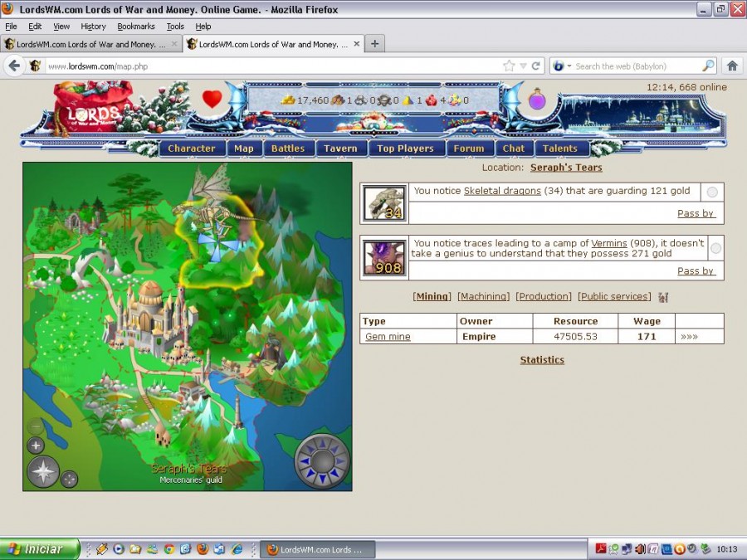Click the small center-map button beside compass
The height and width of the screenshot is (560, 747).
coord(69,479)
